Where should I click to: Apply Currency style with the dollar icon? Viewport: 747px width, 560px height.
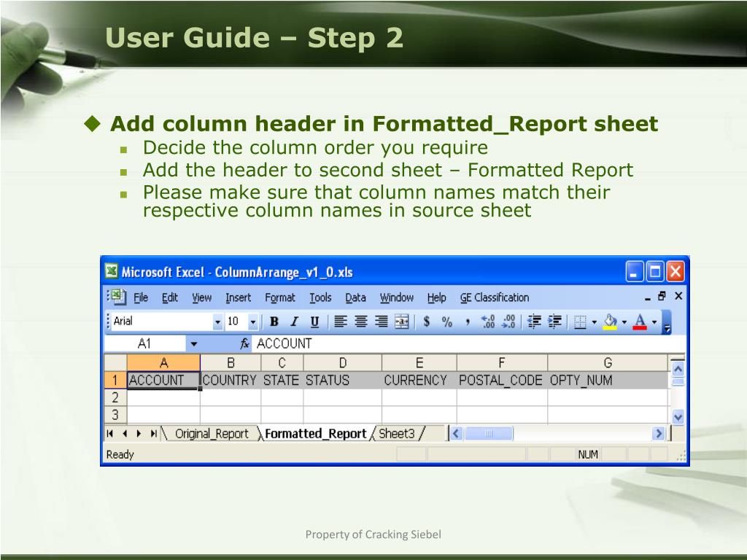pyautogui.click(x=426, y=322)
